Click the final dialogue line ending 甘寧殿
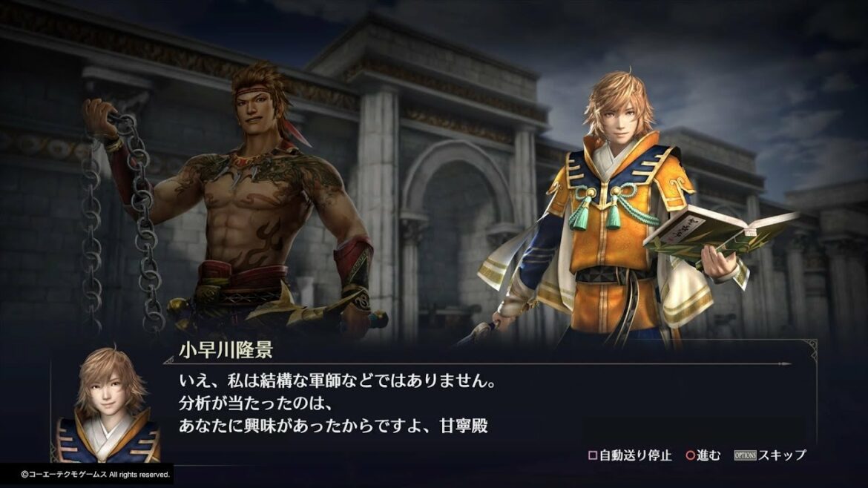Image resolution: width=868 pixels, height=488 pixels. point(333,426)
